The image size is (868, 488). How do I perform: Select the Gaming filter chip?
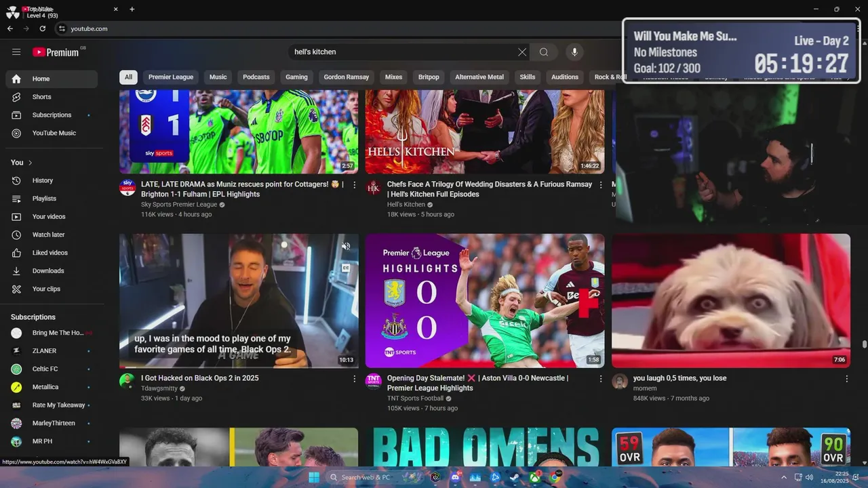[x=296, y=77]
